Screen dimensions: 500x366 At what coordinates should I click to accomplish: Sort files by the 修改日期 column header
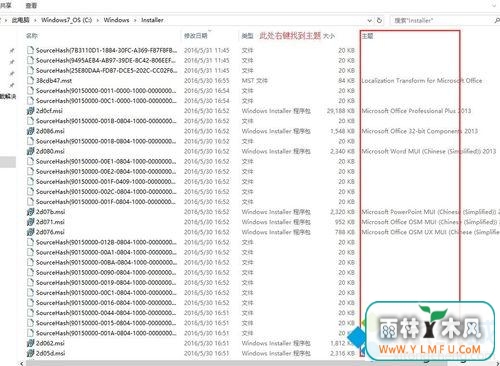pyautogui.click(x=196, y=36)
